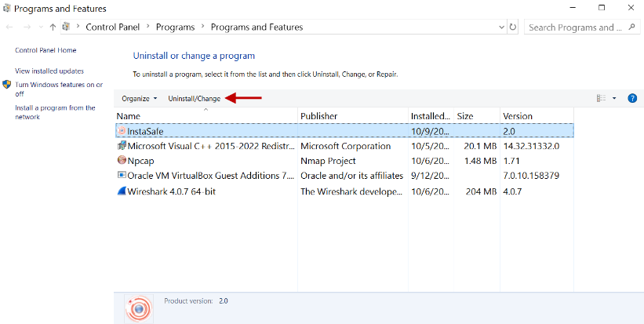The image size is (644, 324).
Task: Click the 20.1 MB size cell
Action: (x=481, y=146)
